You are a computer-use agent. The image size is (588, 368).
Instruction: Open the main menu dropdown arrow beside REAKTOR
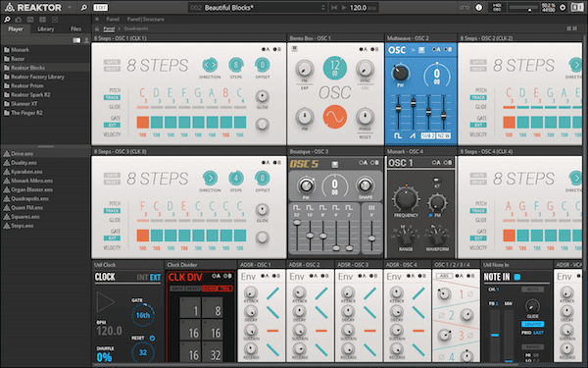[x=70, y=8]
